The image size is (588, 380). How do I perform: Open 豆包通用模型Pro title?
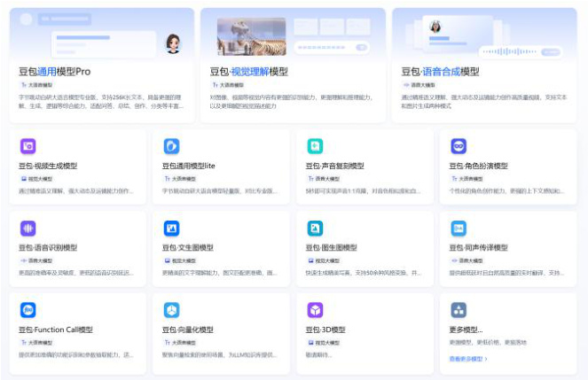(x=55, y=72)
